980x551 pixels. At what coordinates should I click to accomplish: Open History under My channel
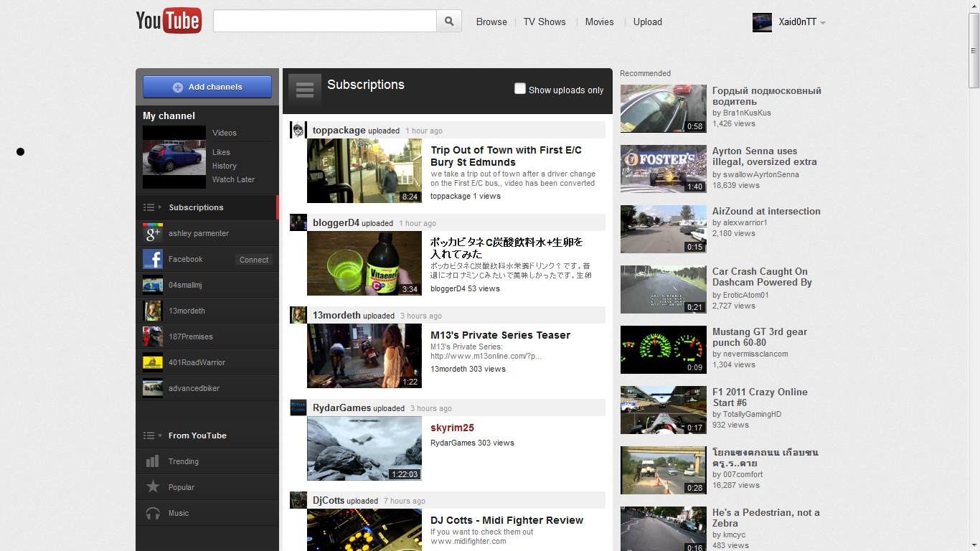[225, 166]
